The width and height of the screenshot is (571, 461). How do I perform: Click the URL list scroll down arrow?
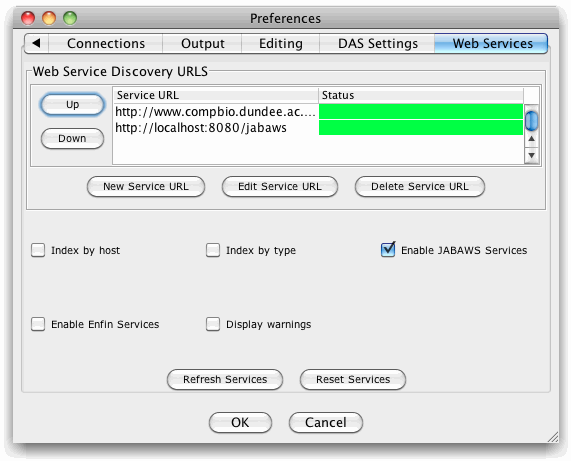pos(531,155)
